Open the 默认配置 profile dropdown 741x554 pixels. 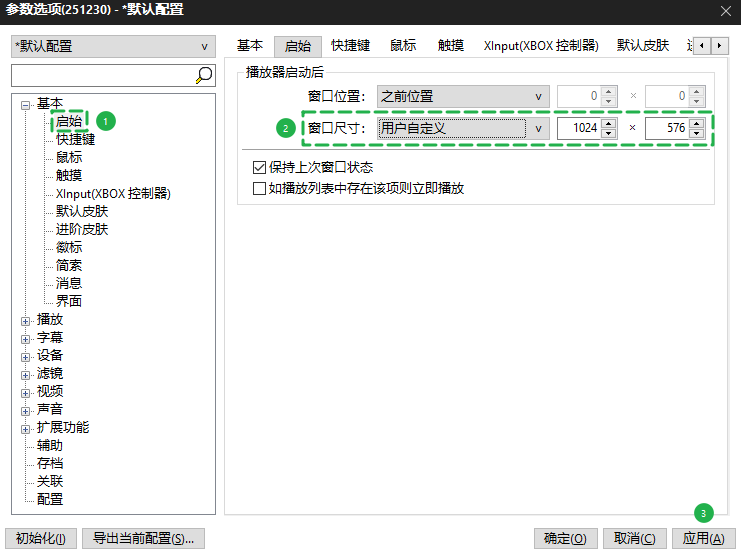pyautogui.click(x=112, y=46)
